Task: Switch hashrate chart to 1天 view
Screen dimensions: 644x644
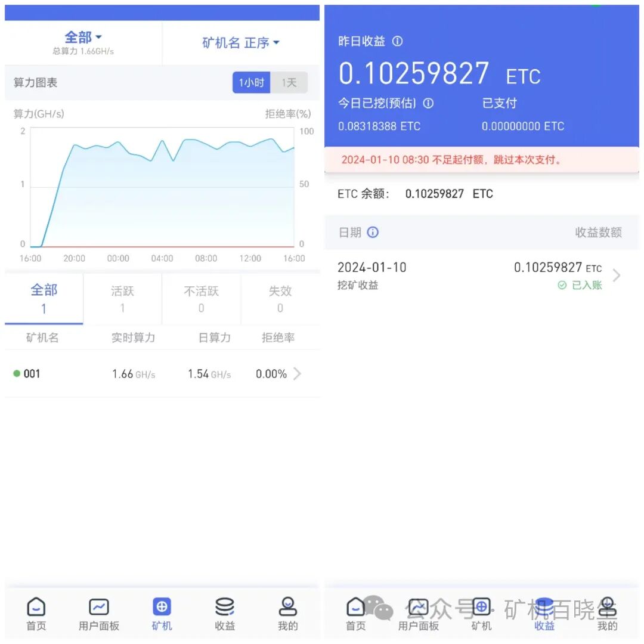Action: (289, 82)
